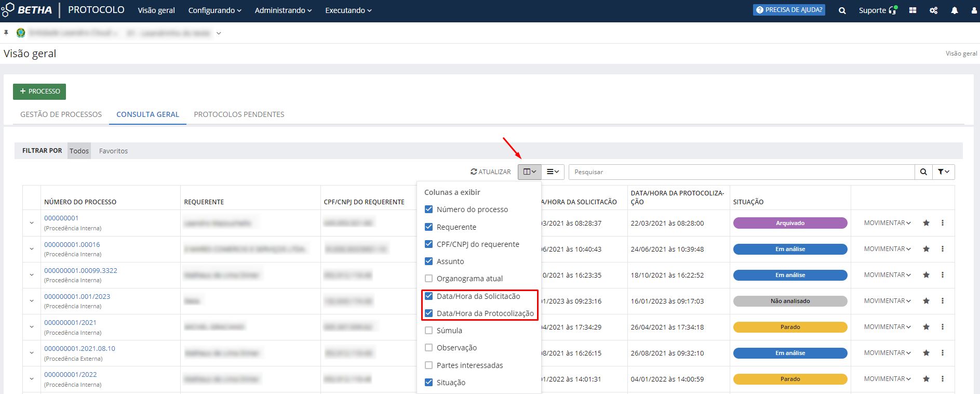This screenshot has height=394, width=980.
Task: Click the Betha logo icon
Action: 7,10
